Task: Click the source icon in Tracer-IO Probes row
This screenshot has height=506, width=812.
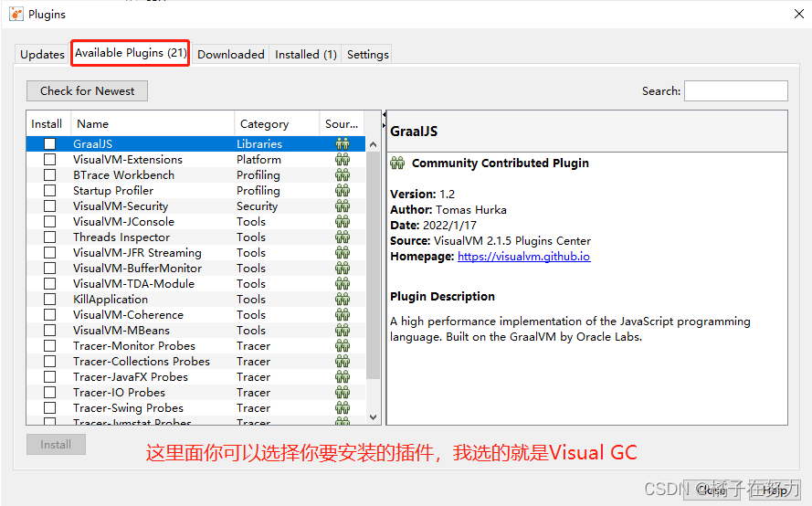Action: tap(343, 393)
